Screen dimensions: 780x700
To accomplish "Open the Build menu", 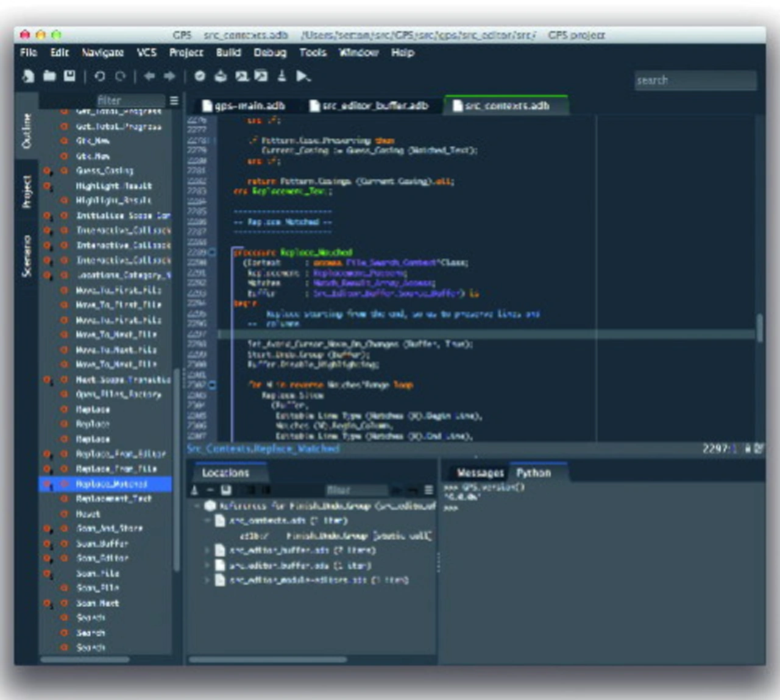I will click(x=229, y=52).
